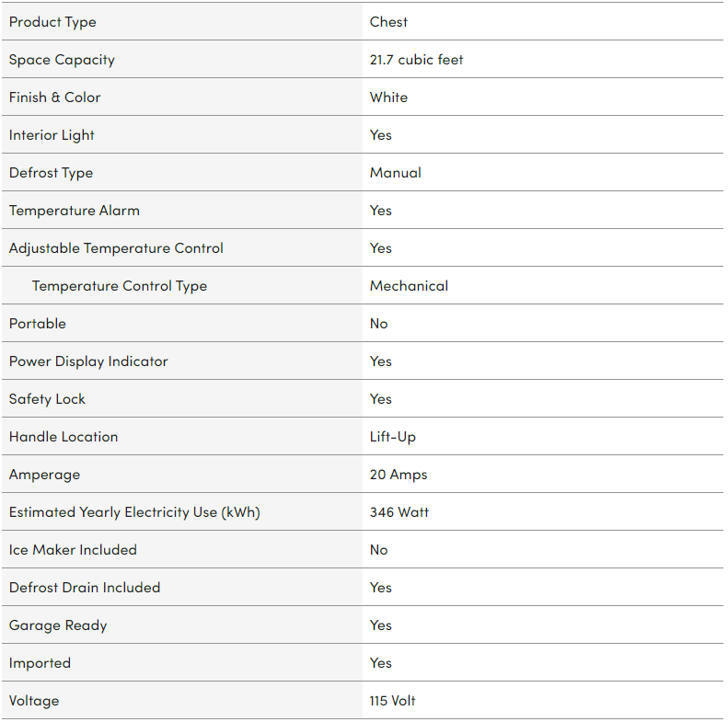Viewport: 728px width, 722px height.
Task: Click the "Product Type" row label
Action: 52,22
